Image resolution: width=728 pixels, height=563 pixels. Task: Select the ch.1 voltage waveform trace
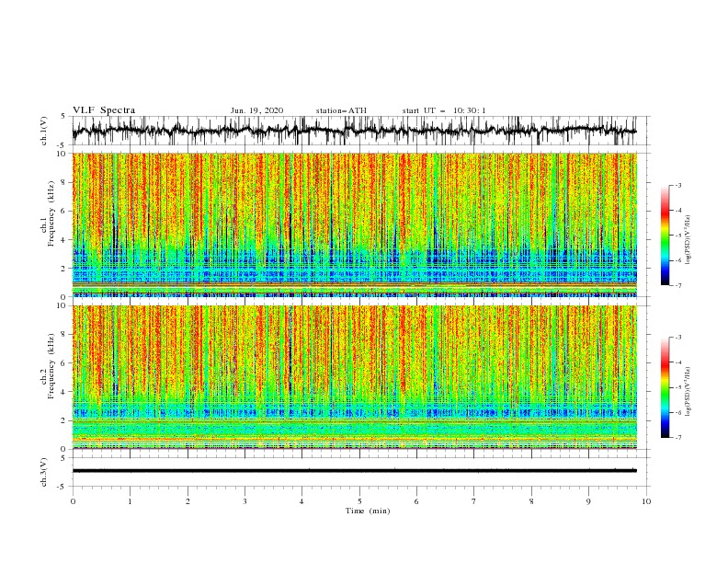coord(354,131)
